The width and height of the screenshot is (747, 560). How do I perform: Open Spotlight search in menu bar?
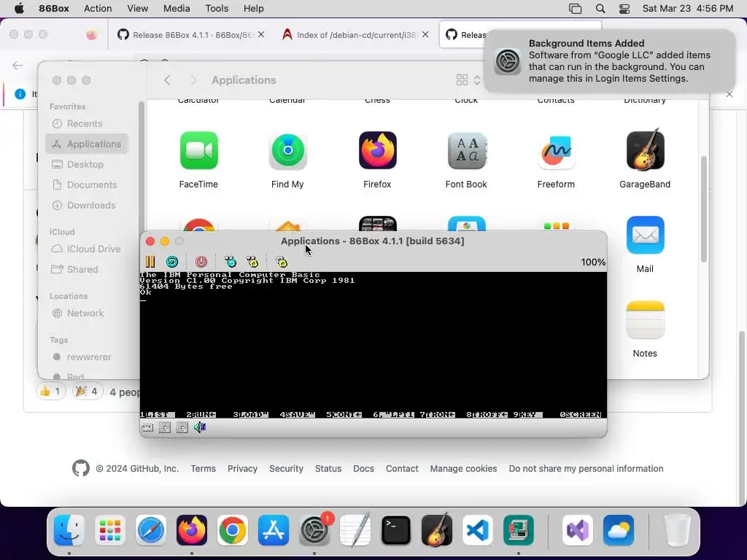coord(600,9)
